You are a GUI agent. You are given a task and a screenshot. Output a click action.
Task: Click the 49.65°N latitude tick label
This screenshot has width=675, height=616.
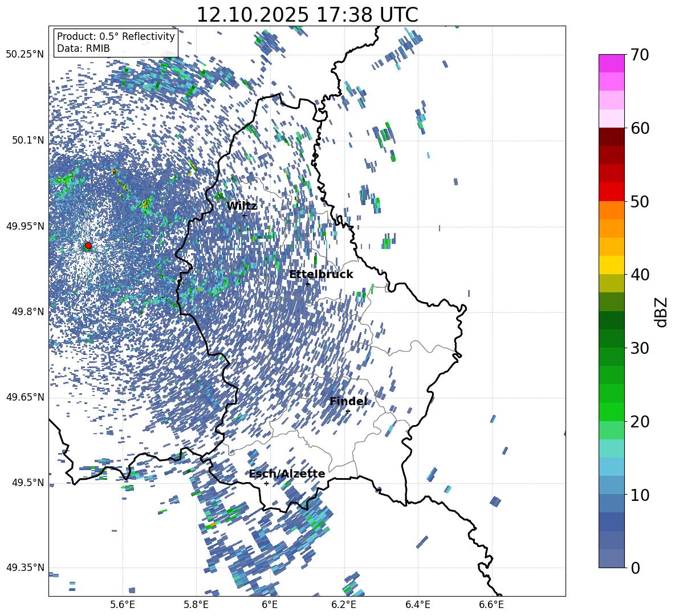25,397
